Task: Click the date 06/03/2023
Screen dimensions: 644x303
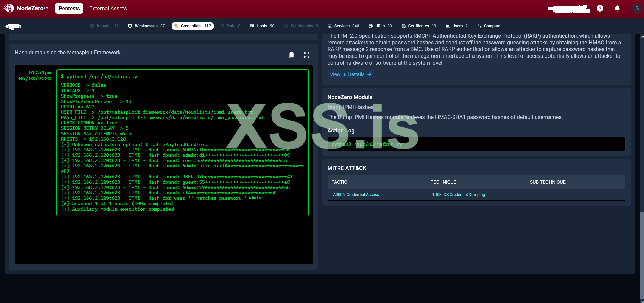Action: point(35,79)
